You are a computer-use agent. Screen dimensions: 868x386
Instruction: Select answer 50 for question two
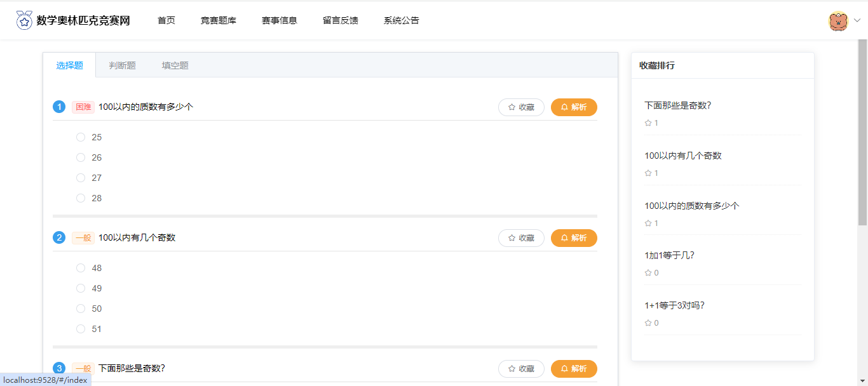[81, 309]
